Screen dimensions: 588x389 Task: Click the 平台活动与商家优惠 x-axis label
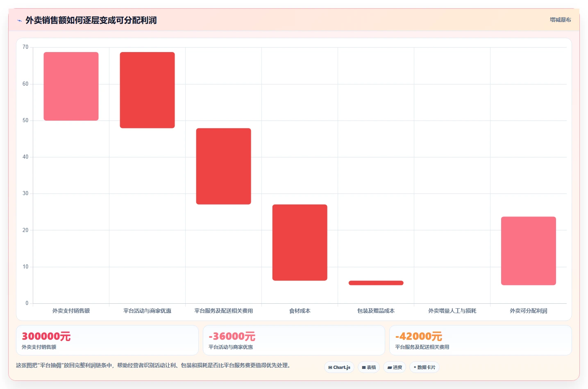click(x=148, y=311)
